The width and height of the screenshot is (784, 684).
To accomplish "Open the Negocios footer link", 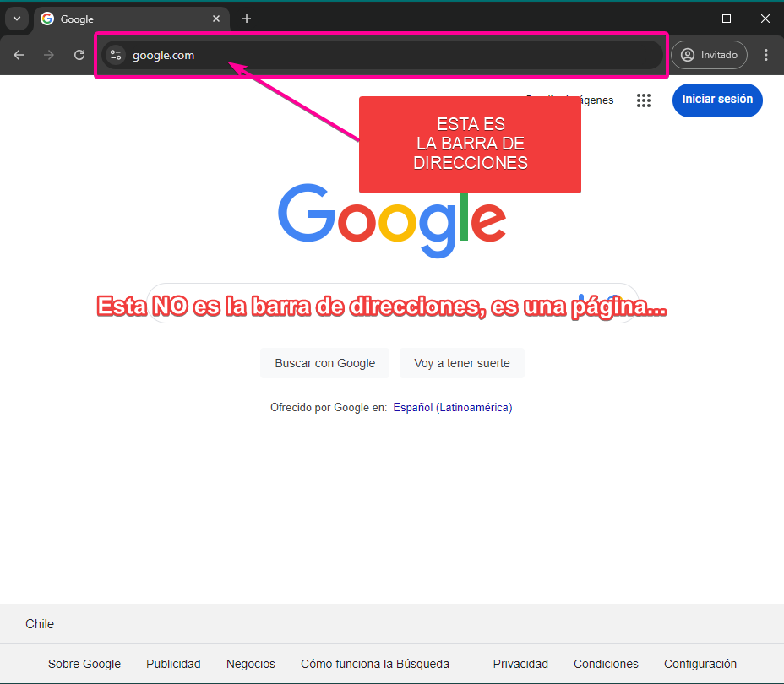I will (251, 664).
